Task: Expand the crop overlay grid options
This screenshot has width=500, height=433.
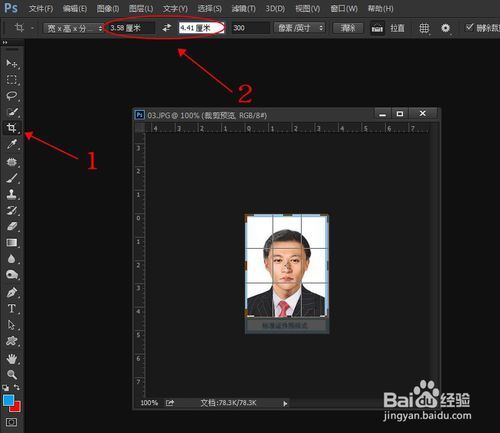Action: pyautogui.click(x=424, y=28)
